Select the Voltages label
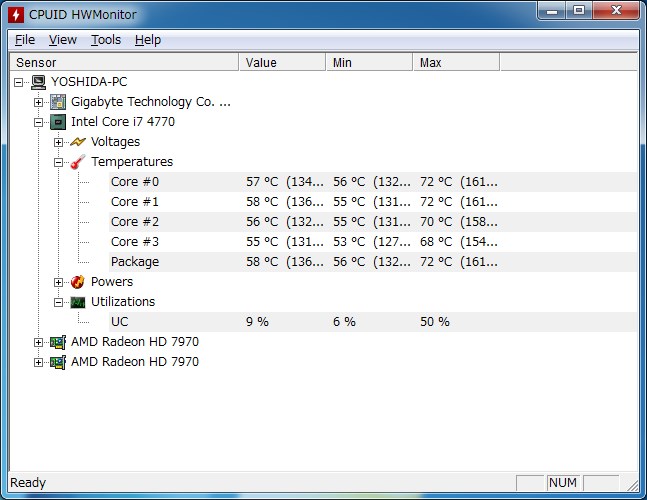647x500 pixels. tap(116, 142)
